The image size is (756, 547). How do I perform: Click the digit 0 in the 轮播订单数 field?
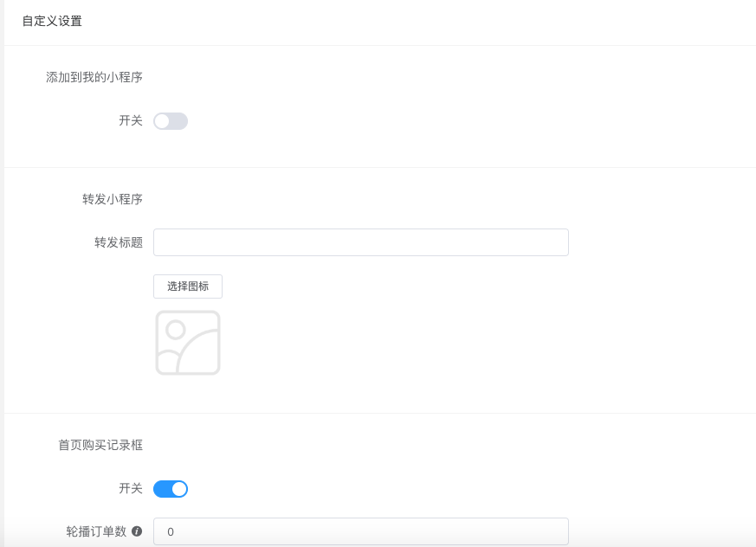pos(171,531)
